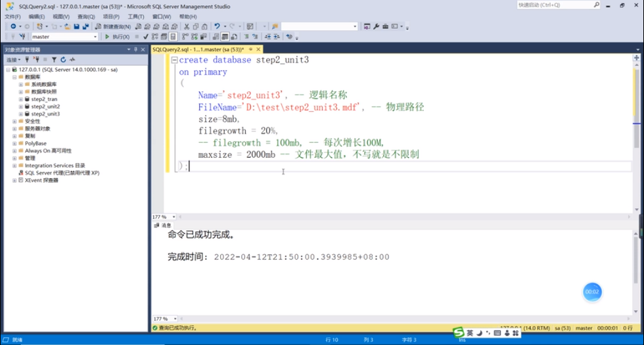Select the Always On 高可用性 tree item

click(48, 150)
